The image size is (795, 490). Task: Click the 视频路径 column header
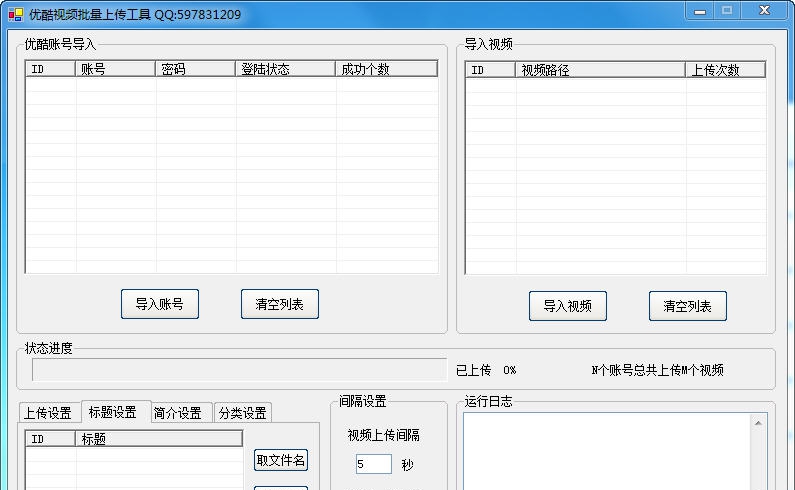[x=600, y=70]
